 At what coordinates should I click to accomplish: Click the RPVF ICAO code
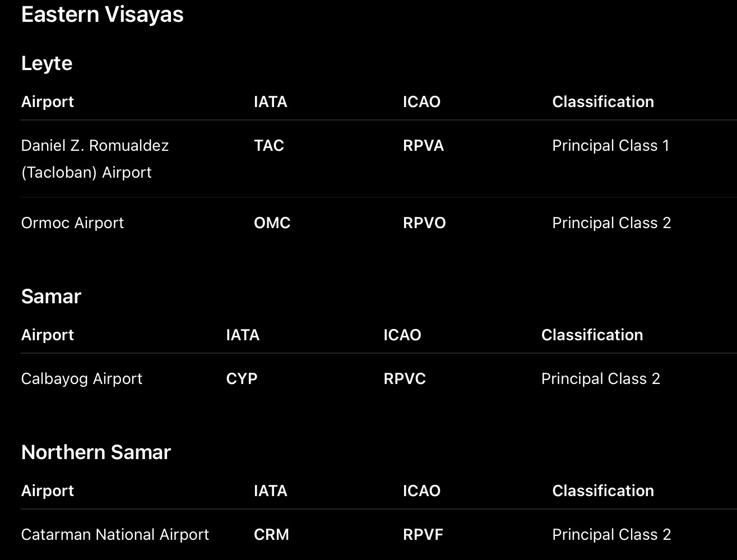423,535
